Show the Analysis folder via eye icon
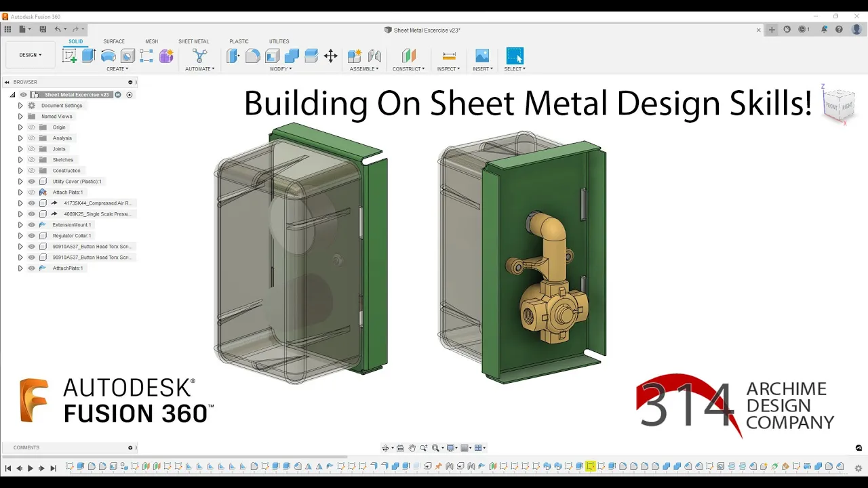The image size is (868, 488). coord(31,138)
